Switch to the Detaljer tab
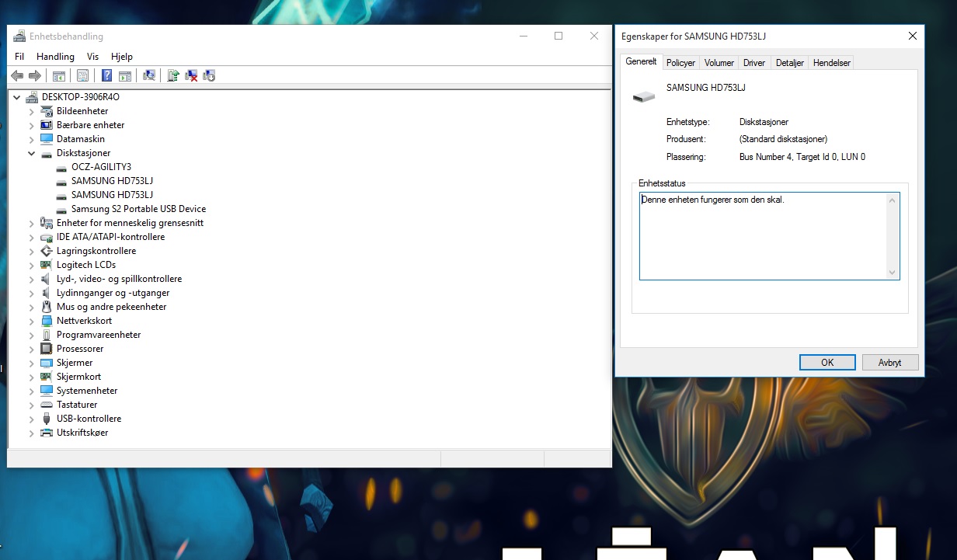The image size is (957, 560). pyautogui.click(x=789, y=63)
